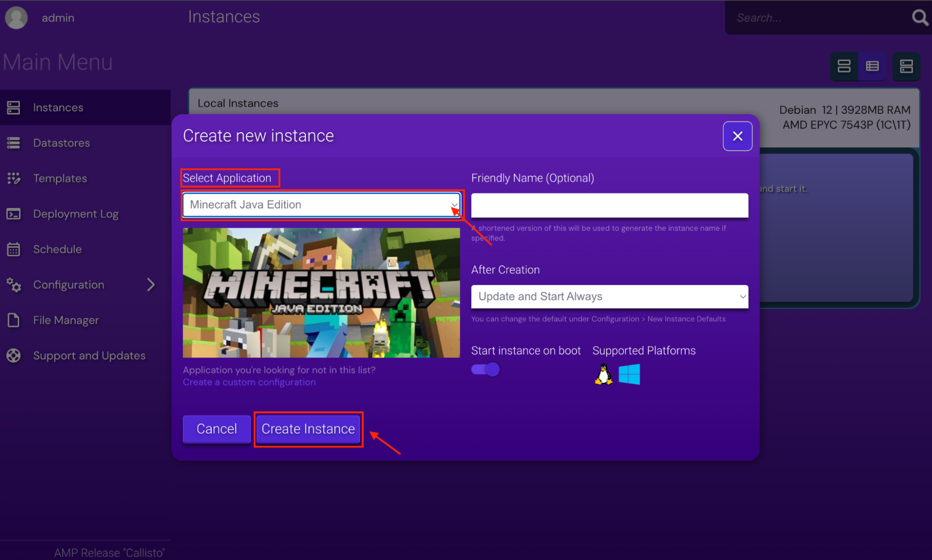This screenshot has height=560, width=932.
Task: Click the Windows supported platform icon
Action: coord(628,373)
